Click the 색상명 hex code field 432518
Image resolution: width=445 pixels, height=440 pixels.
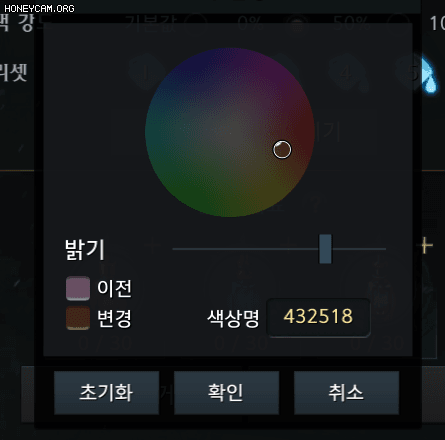pos(318,317)
